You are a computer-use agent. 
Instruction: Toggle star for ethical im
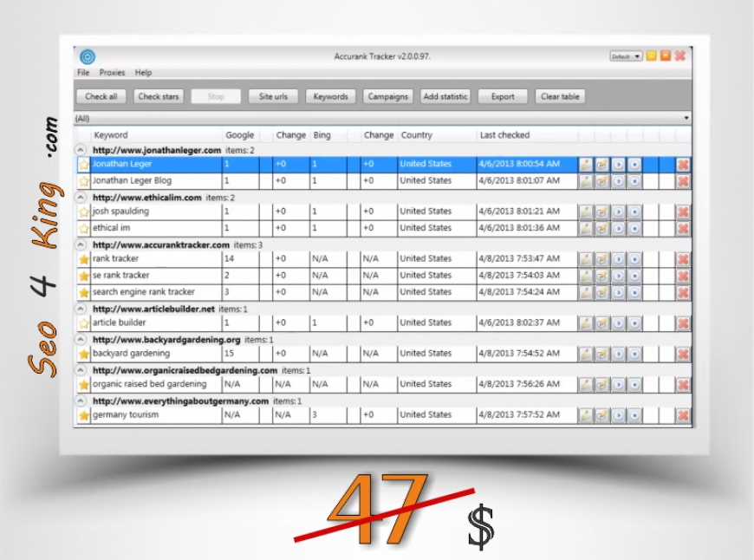[x=84, y=229]
